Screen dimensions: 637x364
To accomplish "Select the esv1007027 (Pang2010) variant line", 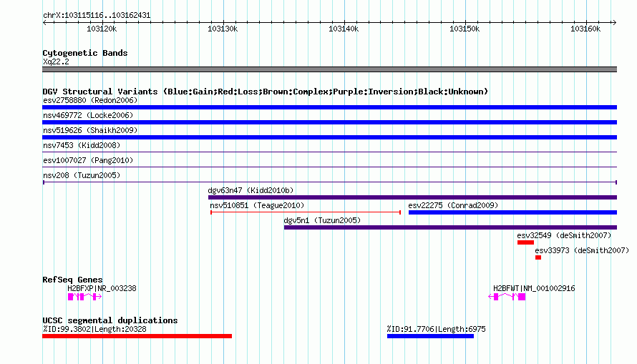I will click(329, 167).
